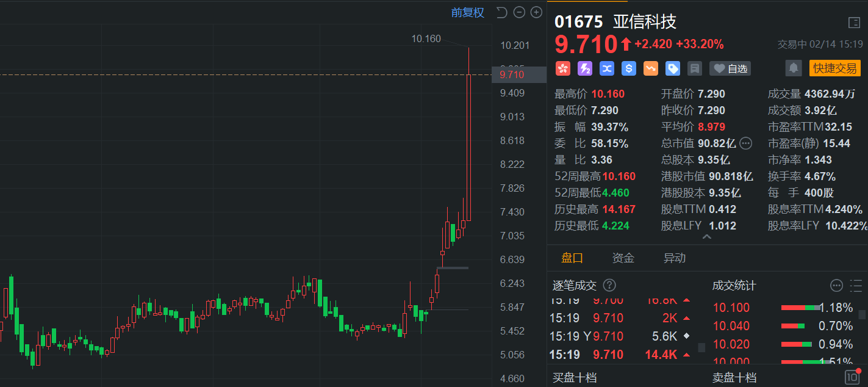Click the info icon beside 总市值
The width and height of the screenshot is (868, 387).
click(x=745, y=143)
